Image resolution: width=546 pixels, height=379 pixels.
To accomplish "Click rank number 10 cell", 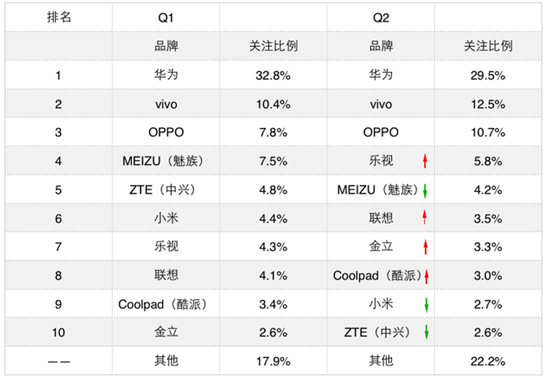I will pos(58,332).
